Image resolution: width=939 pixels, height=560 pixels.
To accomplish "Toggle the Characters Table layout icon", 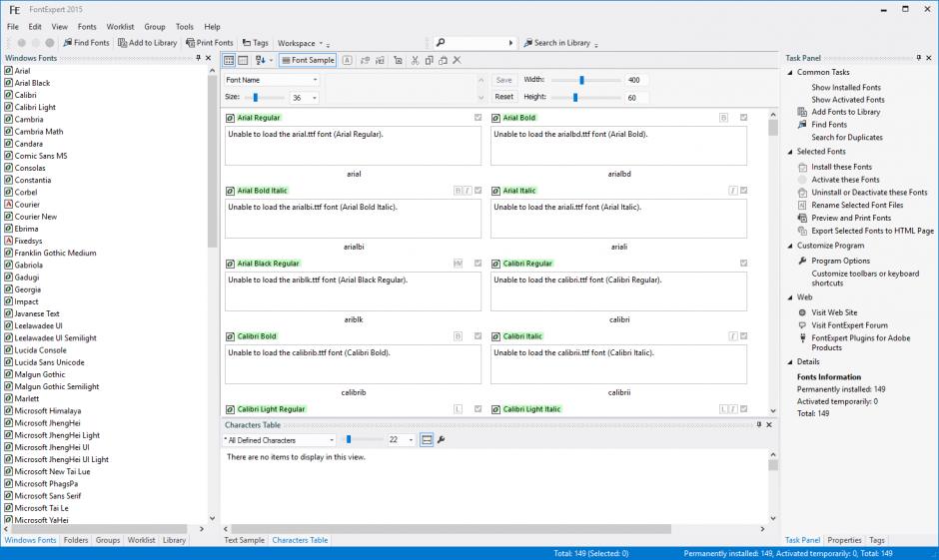I will point(427,440).
